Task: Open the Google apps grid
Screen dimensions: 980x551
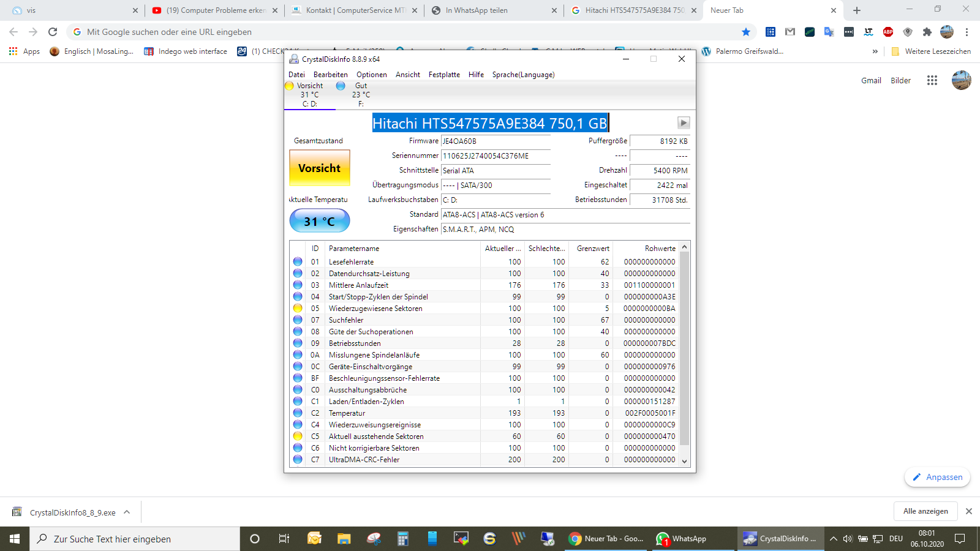Action: [x=932, y=80]
